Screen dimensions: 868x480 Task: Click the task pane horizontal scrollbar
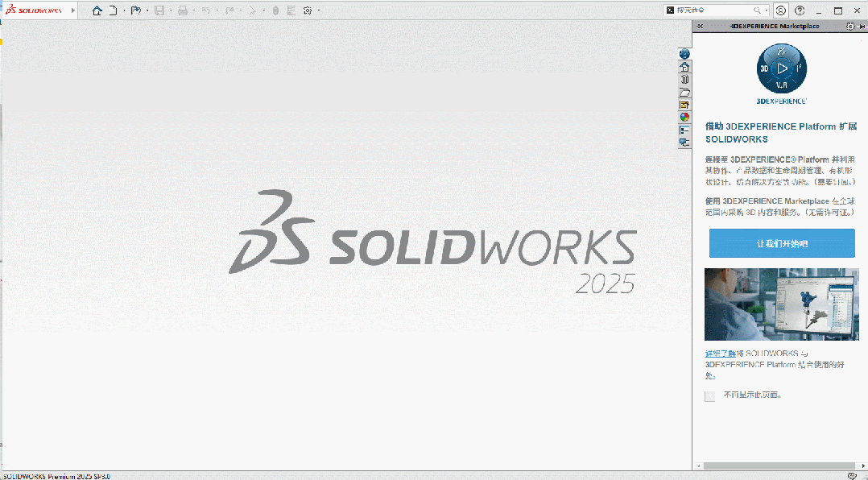pos(779,466)
